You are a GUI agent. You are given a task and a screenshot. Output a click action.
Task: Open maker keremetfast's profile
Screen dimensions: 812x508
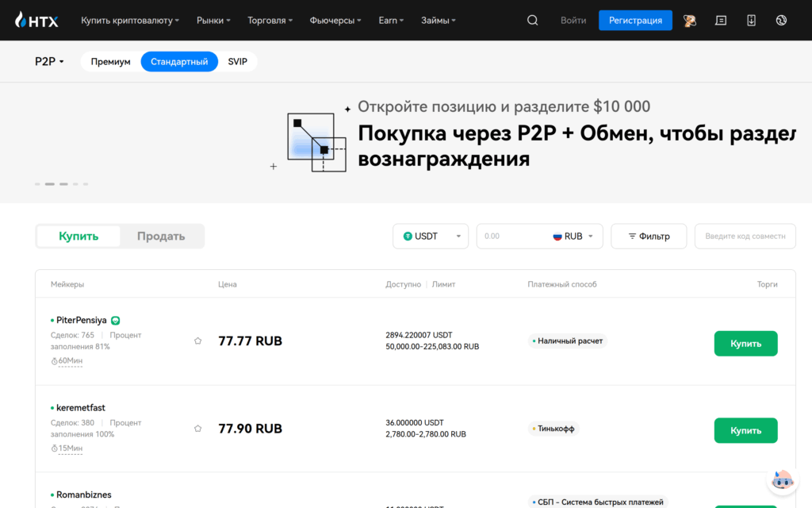point(81,408)
